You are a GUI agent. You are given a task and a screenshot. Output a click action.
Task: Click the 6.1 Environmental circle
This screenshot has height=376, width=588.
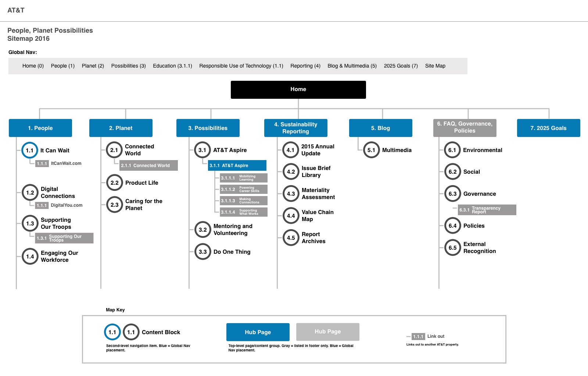452,150
